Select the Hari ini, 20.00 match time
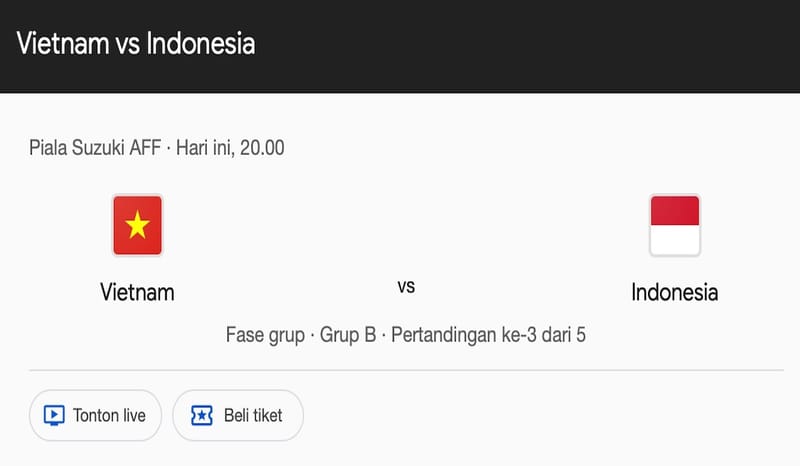 coord(231,148)
